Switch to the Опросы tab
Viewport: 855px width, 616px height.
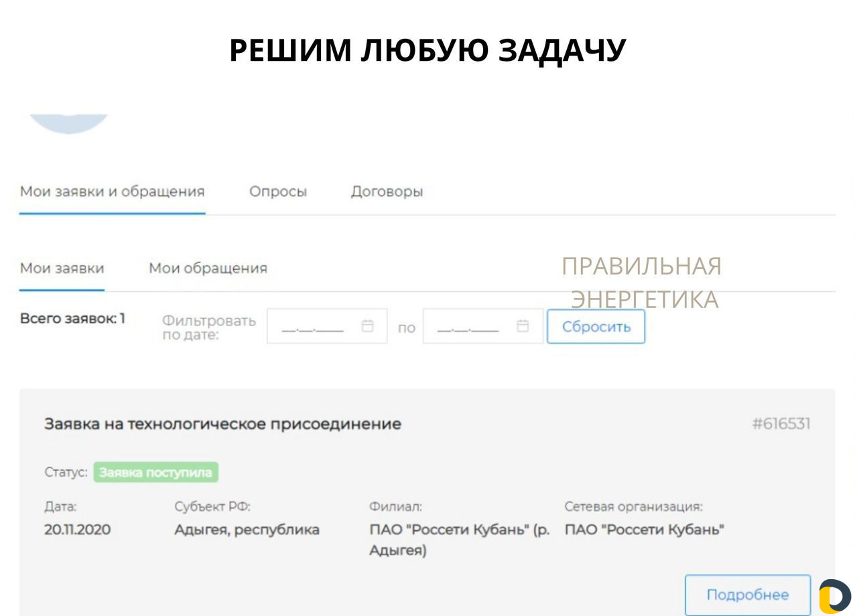pyautogui.click(x=278, y=191)
